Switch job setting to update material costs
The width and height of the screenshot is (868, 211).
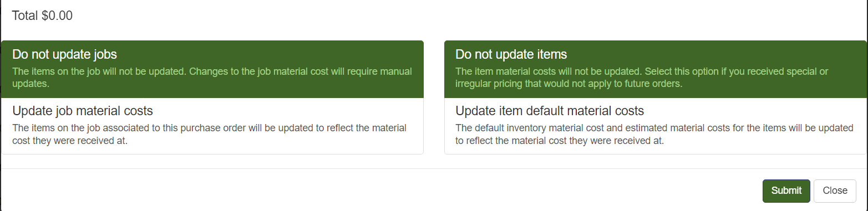[212, 126]
